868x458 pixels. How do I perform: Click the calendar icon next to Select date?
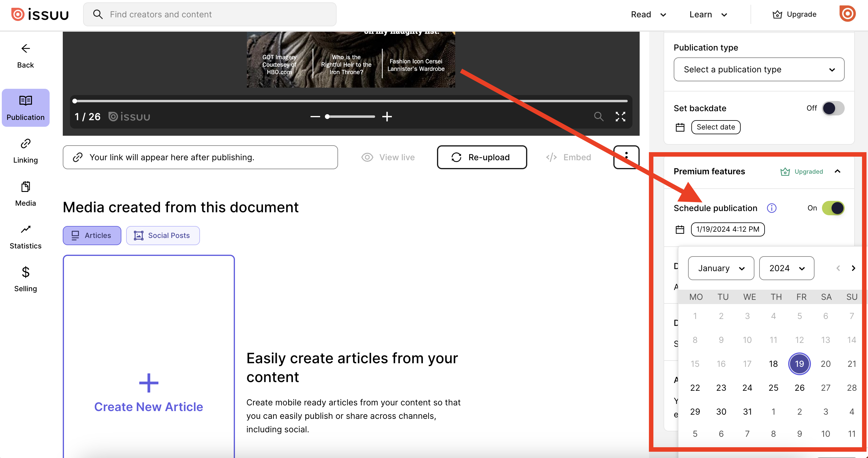point(680,127)
